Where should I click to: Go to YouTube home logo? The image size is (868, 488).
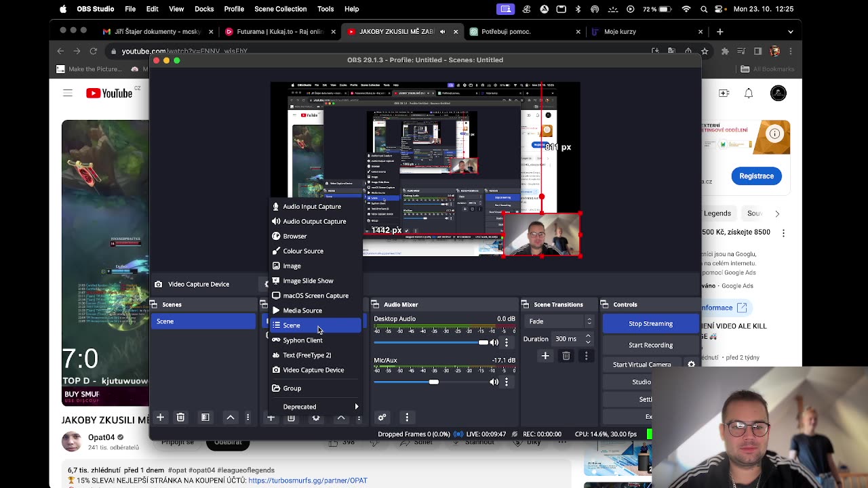click(x=109, y=94)
